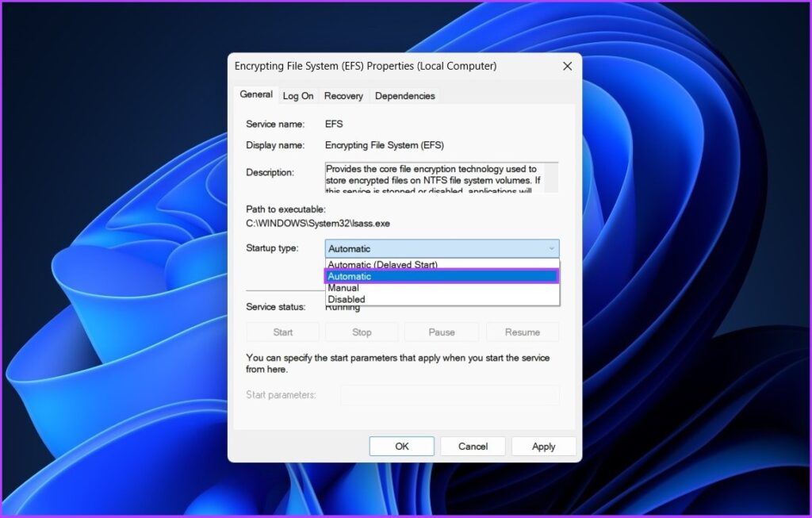Screen dimensions: 812x518
Task: Switch to the Dependencies tab
Action: pyautogui.click(x=404, y=95)
